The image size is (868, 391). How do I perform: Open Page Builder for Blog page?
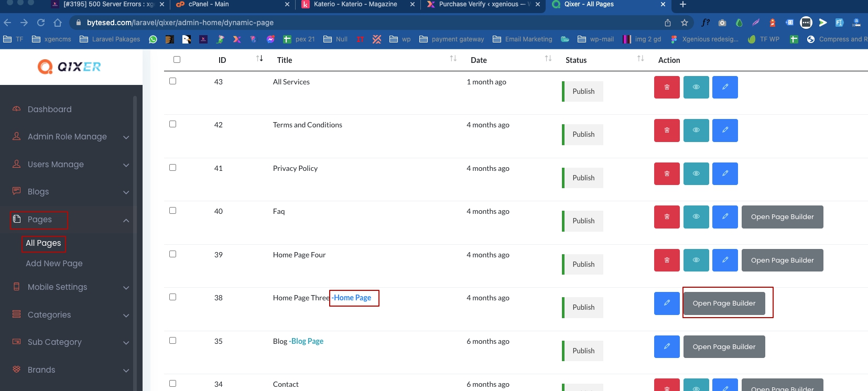(x=724, y=346)
